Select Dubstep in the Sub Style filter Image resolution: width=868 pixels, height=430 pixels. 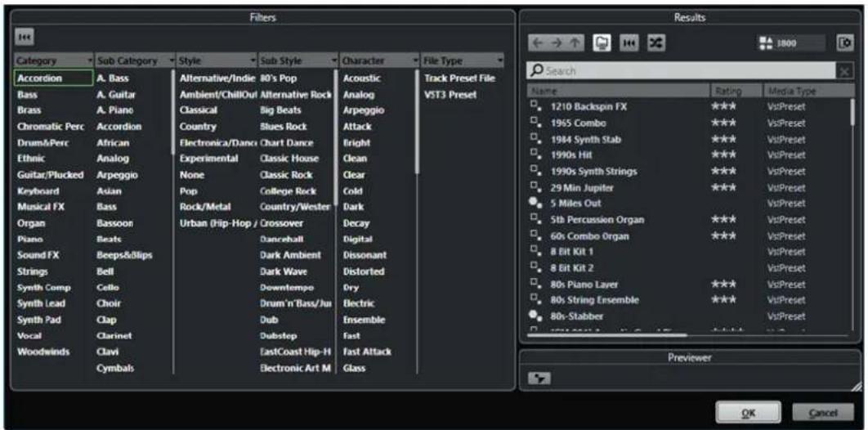click(279, 335)
